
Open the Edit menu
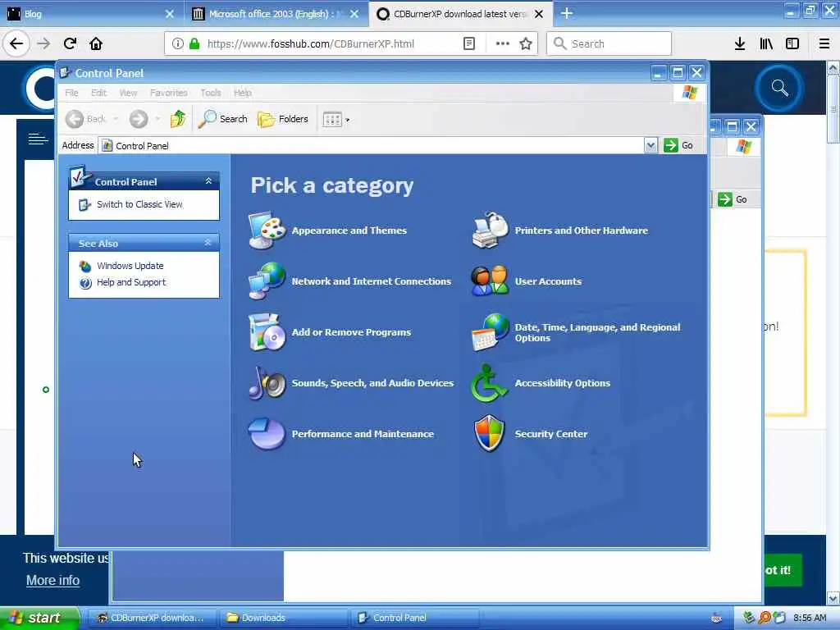pos(98,93)
